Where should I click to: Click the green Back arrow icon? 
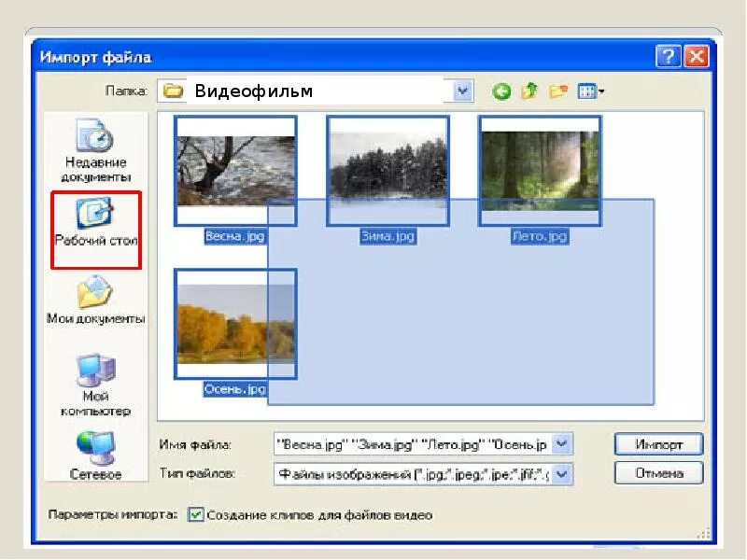pos(501,91)
